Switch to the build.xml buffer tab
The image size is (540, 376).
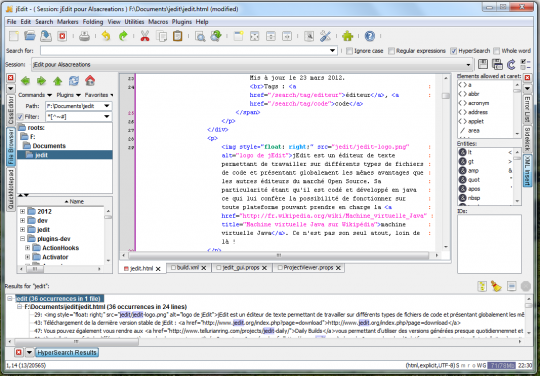pyautogui.click(x=189, y=268)
